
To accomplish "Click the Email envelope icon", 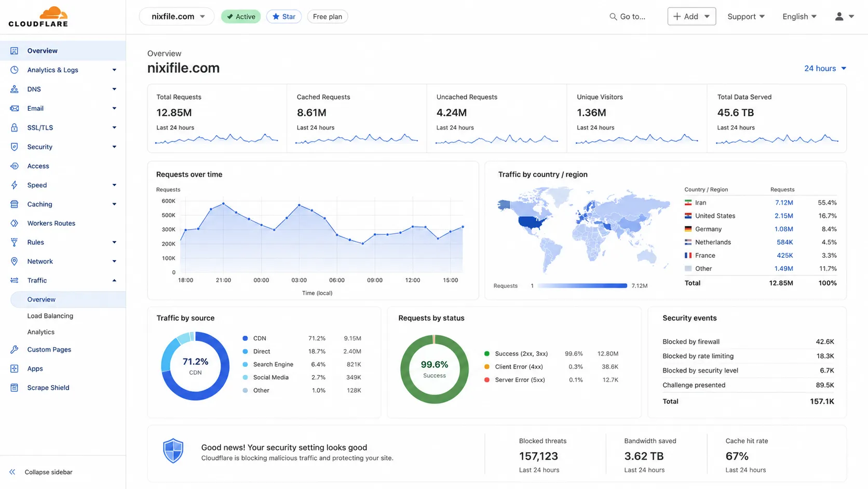I will pyautogui.click(x=15, y=108).
